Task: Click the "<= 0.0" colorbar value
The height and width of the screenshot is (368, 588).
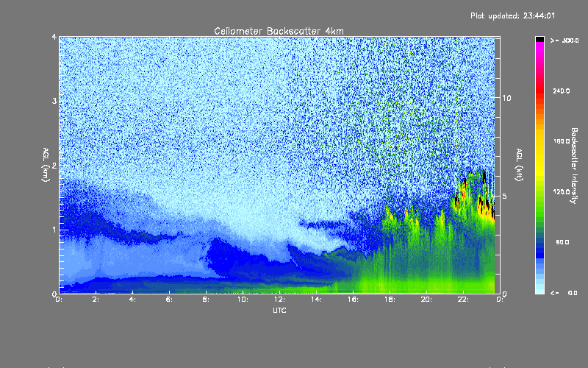Action: (564, 293)
